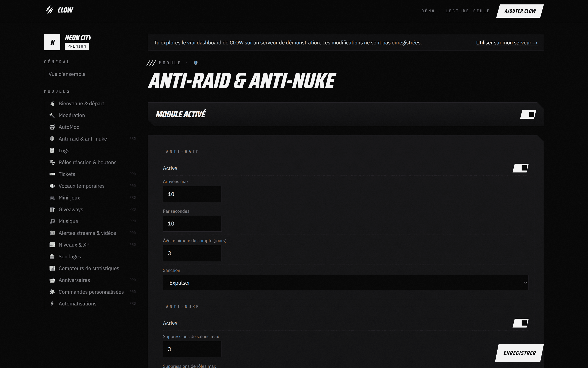
Task: Open the Sanction dropdown showing Expulser
Action: (346, 283)
